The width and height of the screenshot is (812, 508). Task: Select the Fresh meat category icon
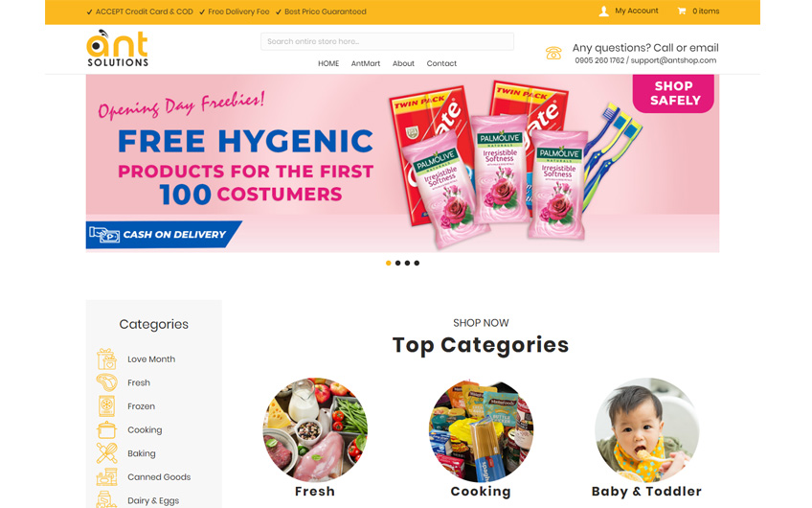click(106, 382)
